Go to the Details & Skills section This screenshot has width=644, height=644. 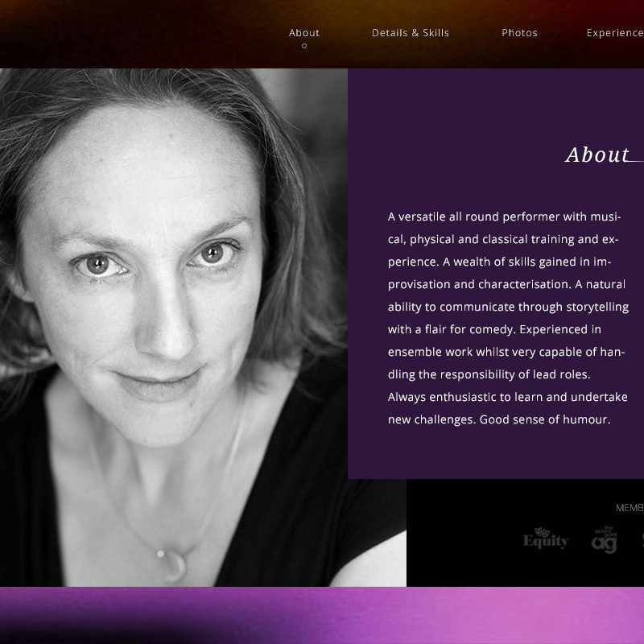coord(411,33)
